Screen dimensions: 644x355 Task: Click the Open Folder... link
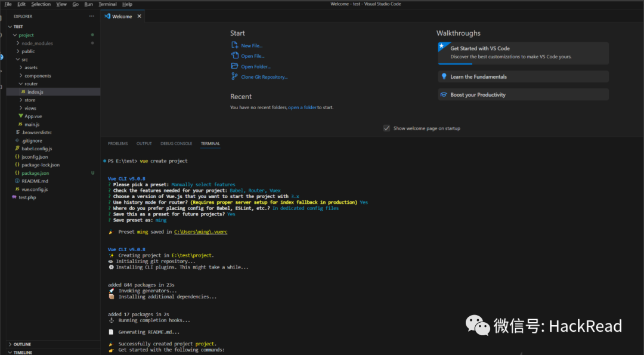256,67
